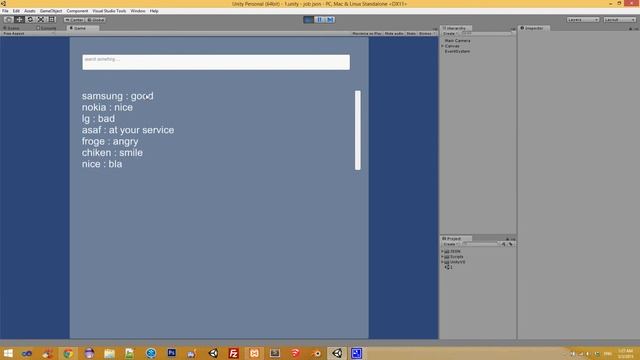
Task: Toggle the Stats overlay button
Action: [411, 33]
